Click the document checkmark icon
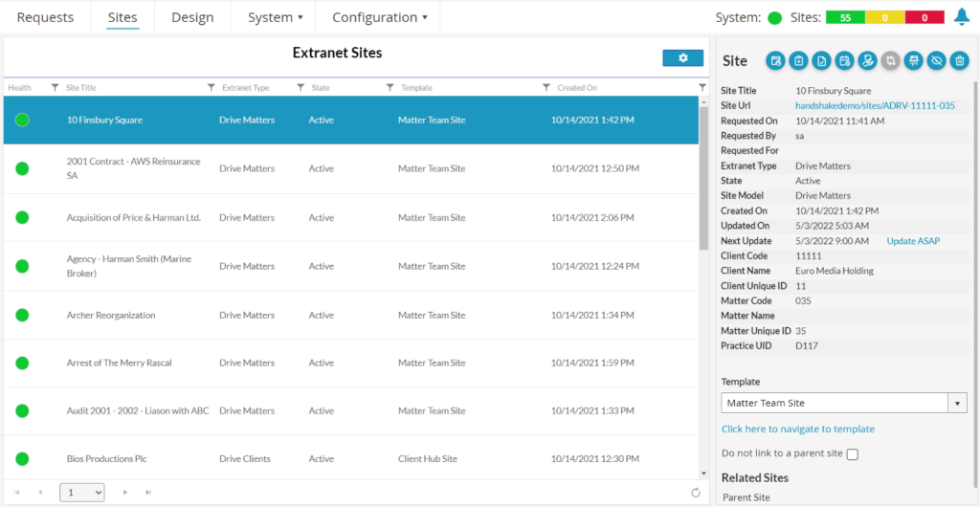980x507 pixels. tap(821, 60)
